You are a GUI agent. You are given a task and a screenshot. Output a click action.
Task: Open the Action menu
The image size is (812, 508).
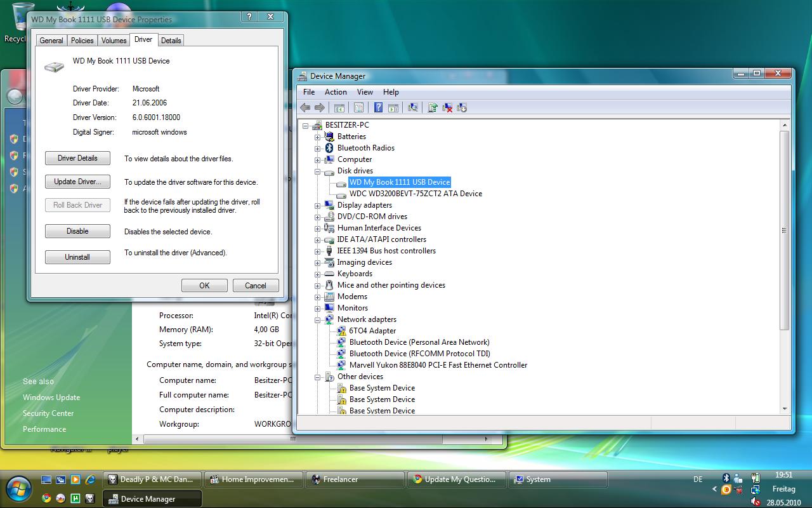pos(336,92)
